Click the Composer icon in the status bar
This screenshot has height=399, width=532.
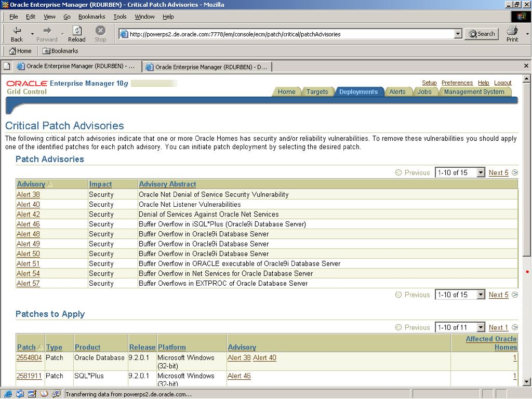coord(32,394)
